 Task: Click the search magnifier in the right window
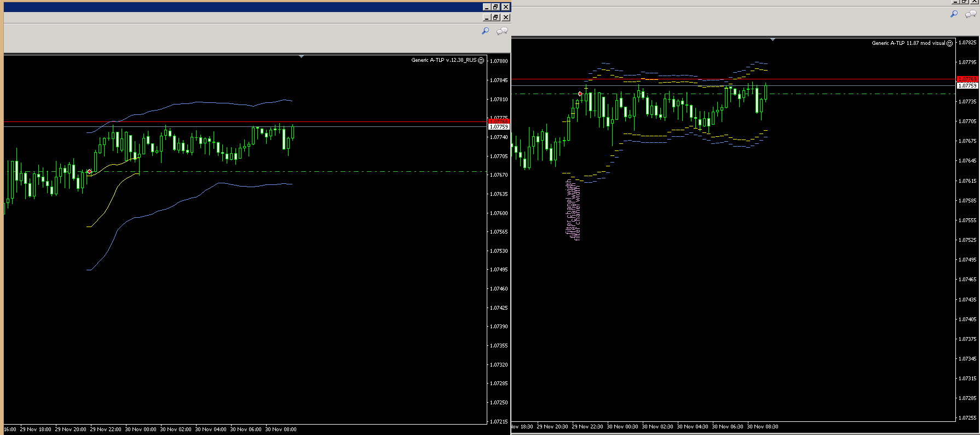coord(954,14)
